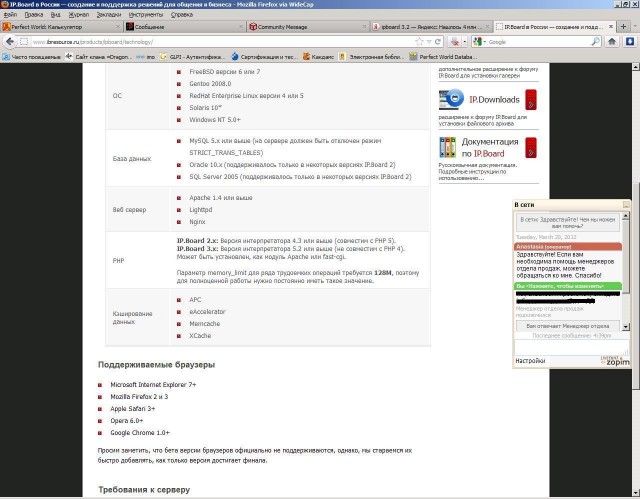Click the Anastasia operator name bar
This screenshot has height=499, width=640.
568,246
